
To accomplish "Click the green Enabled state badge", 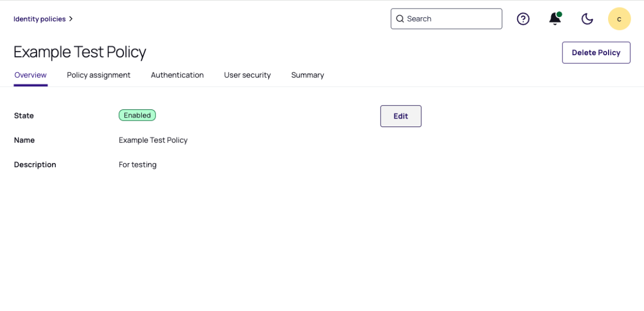I will click(x=137, y=115).
